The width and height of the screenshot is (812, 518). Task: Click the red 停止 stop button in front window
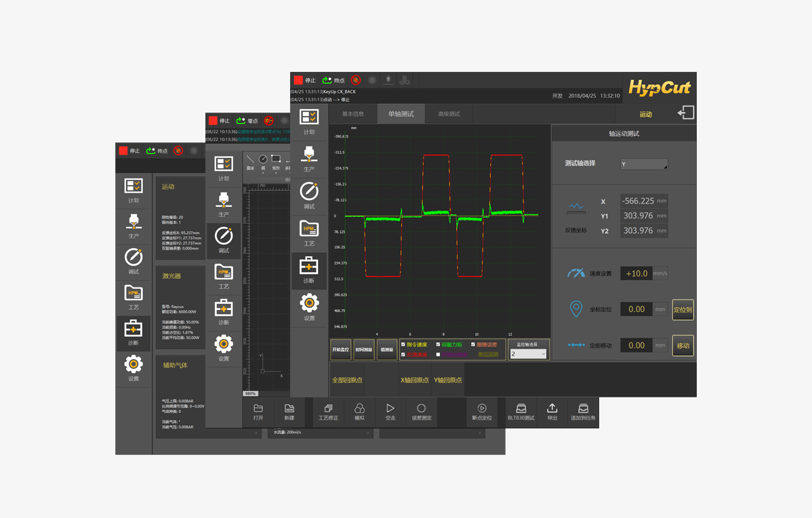point(298,80)
